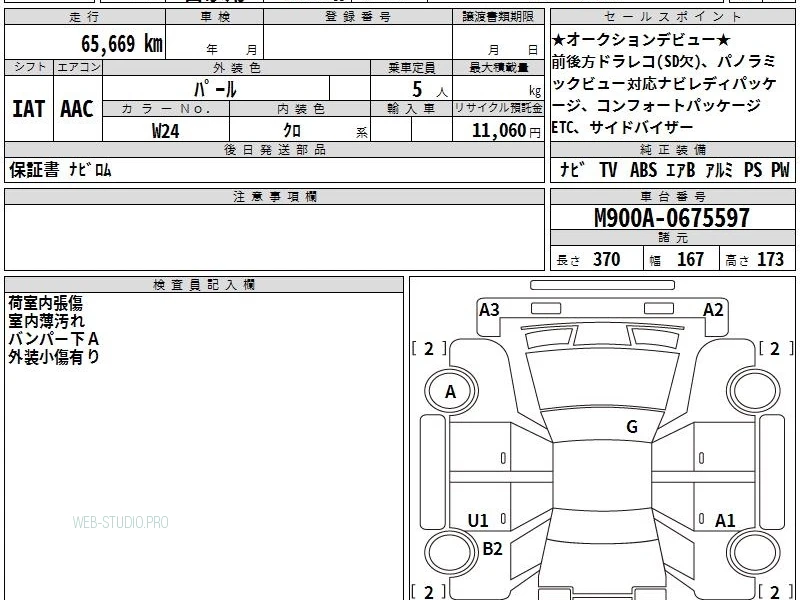Click the 諸元 header

pyautogui.click(x=673, y=238)
